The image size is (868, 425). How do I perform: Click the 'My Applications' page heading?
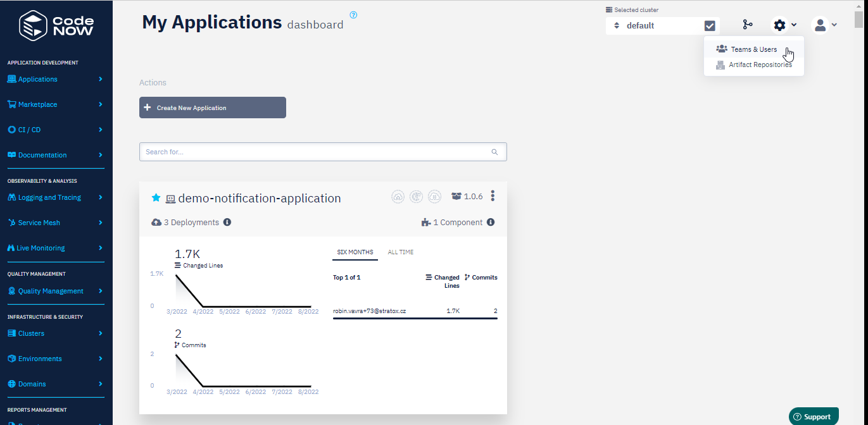[212, 22]
